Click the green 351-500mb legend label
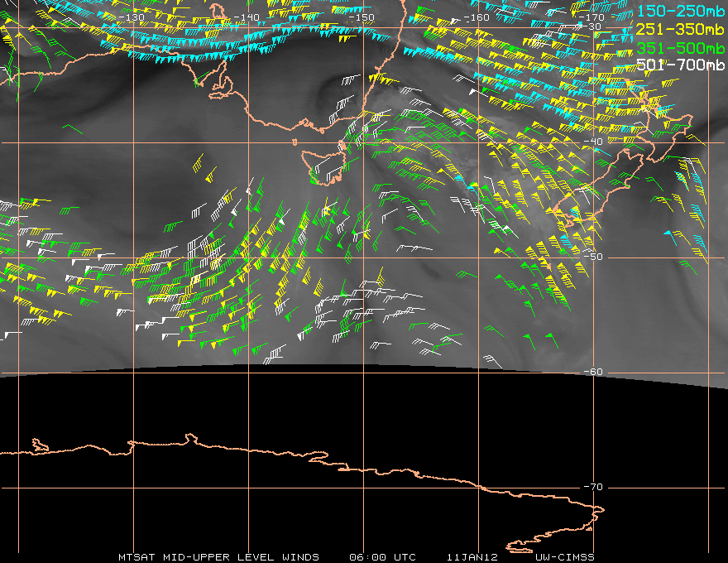This screenshot has height=563, width=728. pyautogui.click(x=681, y=48)
